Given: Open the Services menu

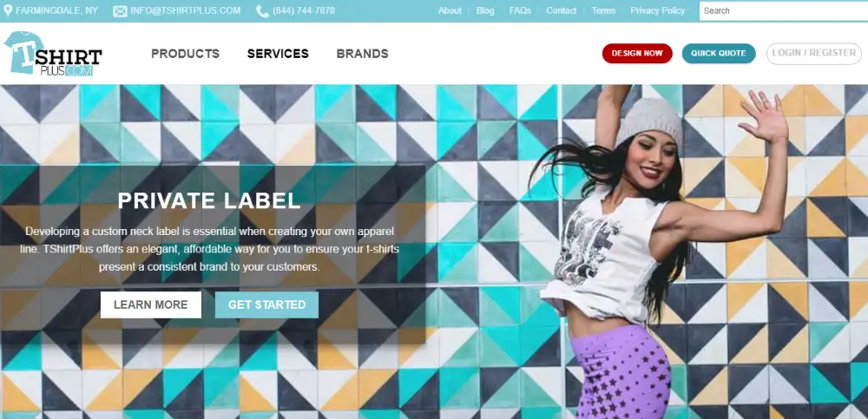Looking at the screenshot, I should click(278, 54).
